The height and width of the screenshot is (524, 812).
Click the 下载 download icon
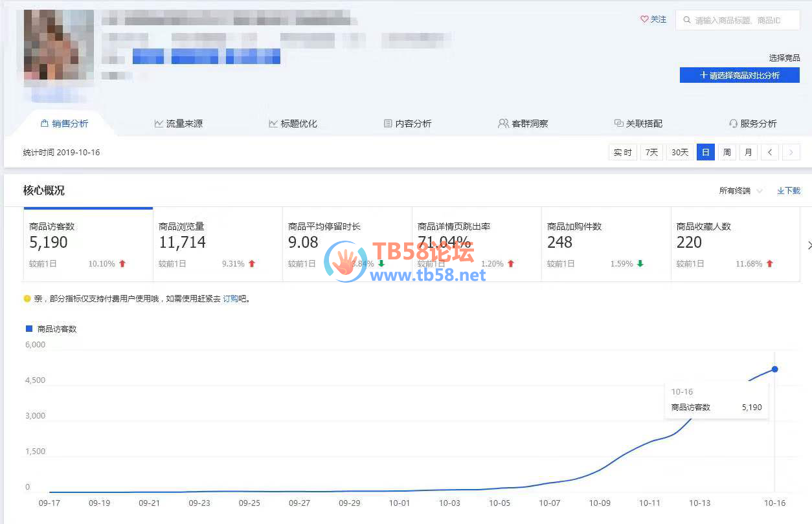coord(781,191)
